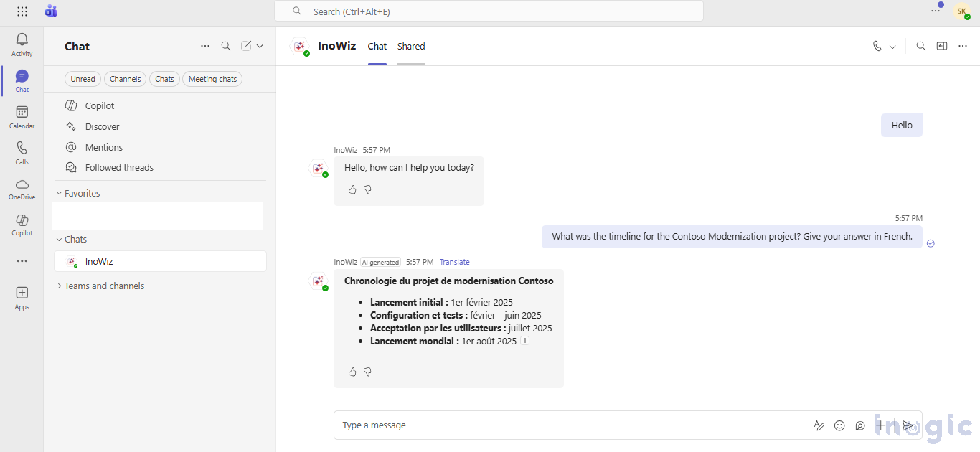Send the typed message with the send icon
The height and width of the screenshot is (452, 980).
coord(908,425)
